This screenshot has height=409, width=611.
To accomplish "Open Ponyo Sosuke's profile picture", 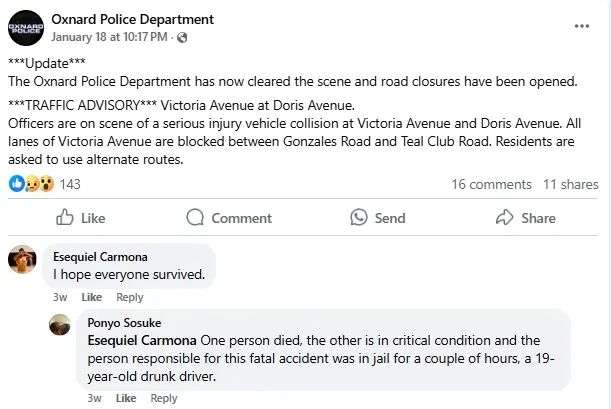I will tap(60, 325).
